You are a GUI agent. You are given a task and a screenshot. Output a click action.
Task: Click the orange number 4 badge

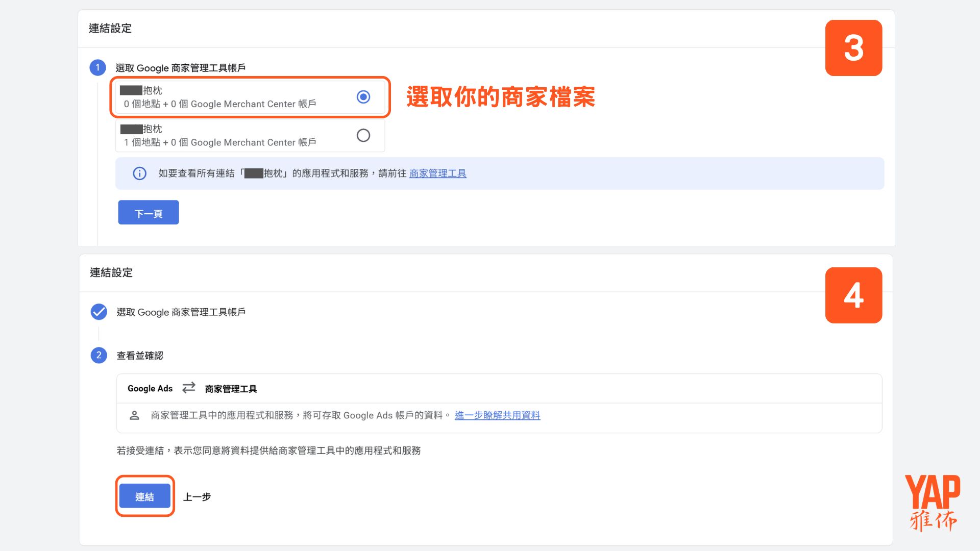pyautogui.click(x=853, y=295)
